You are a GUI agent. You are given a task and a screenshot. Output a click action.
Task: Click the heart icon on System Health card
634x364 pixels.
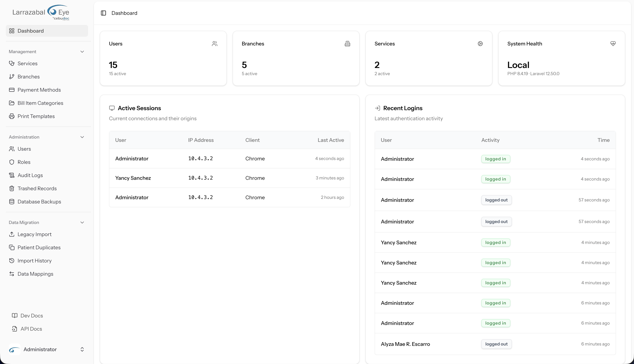pos(613,44)
